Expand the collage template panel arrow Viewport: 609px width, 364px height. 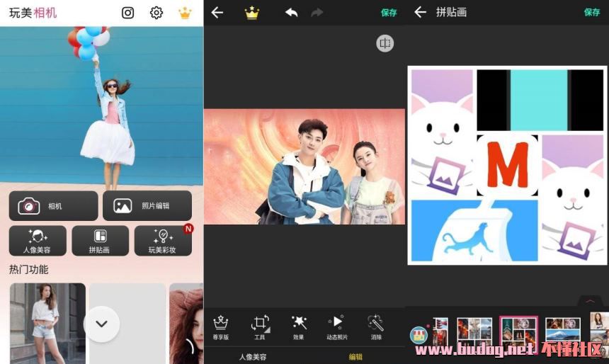591,301
